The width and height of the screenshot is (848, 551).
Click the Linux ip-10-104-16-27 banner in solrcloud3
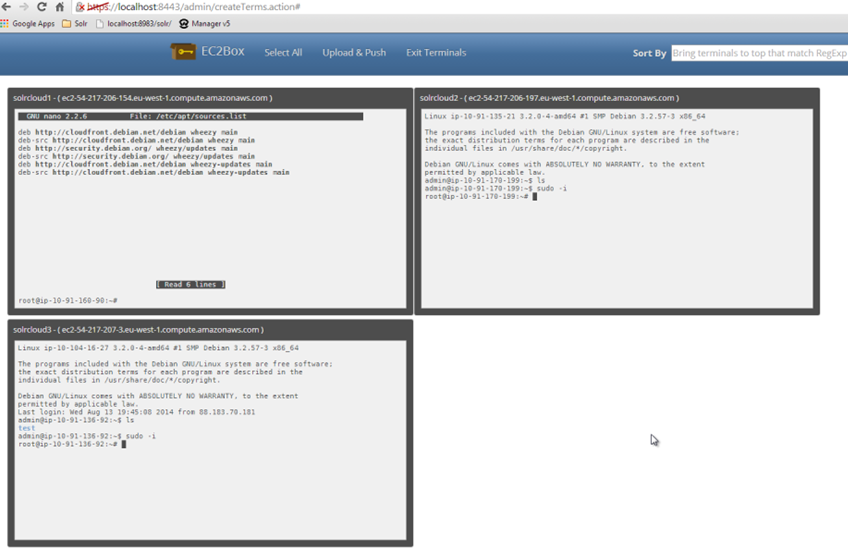[x=158, y=348]
